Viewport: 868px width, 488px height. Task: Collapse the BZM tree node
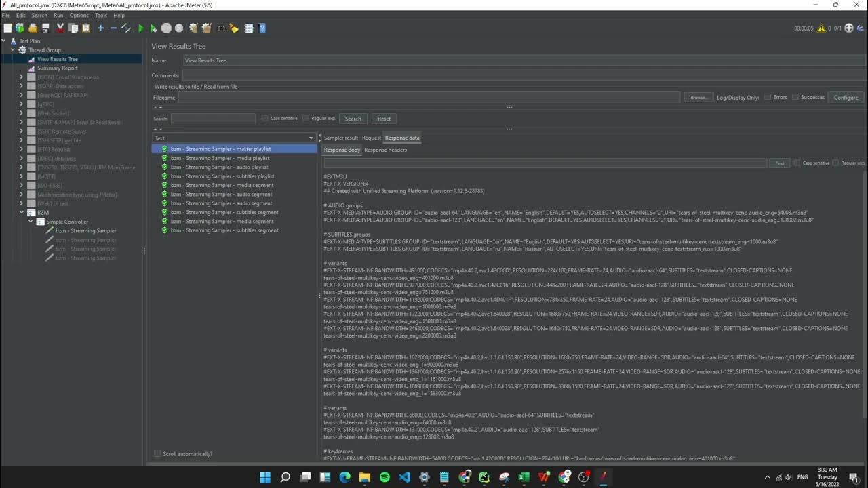point(21,212)
